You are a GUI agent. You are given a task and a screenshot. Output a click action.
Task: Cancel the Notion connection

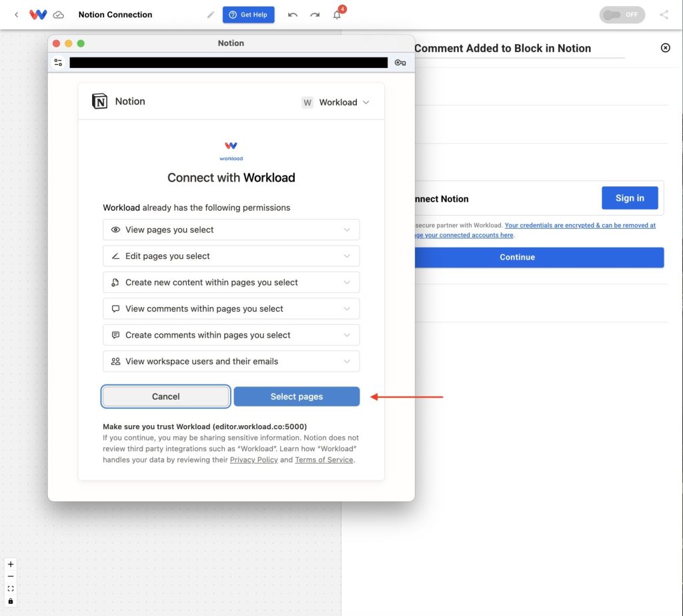(165, 396)
